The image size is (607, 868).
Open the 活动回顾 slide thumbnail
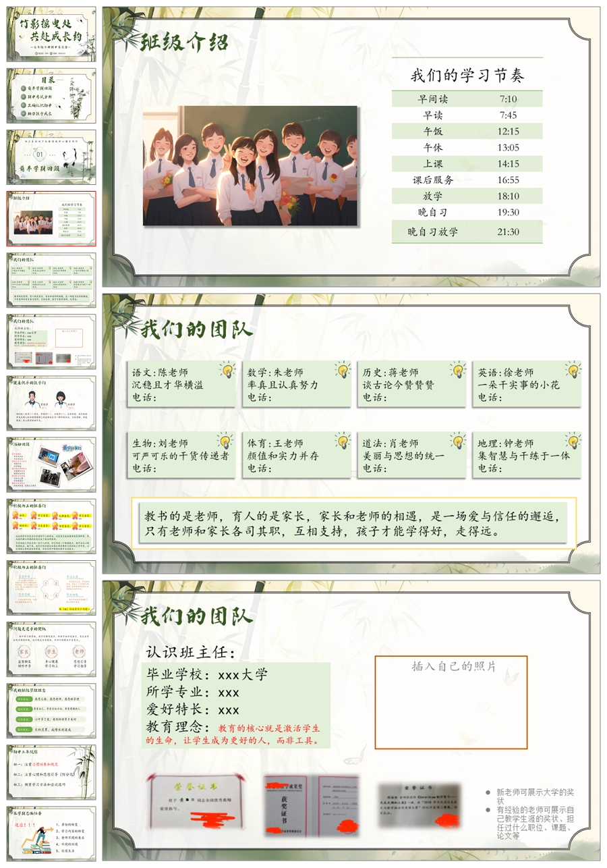pos(51,464)
